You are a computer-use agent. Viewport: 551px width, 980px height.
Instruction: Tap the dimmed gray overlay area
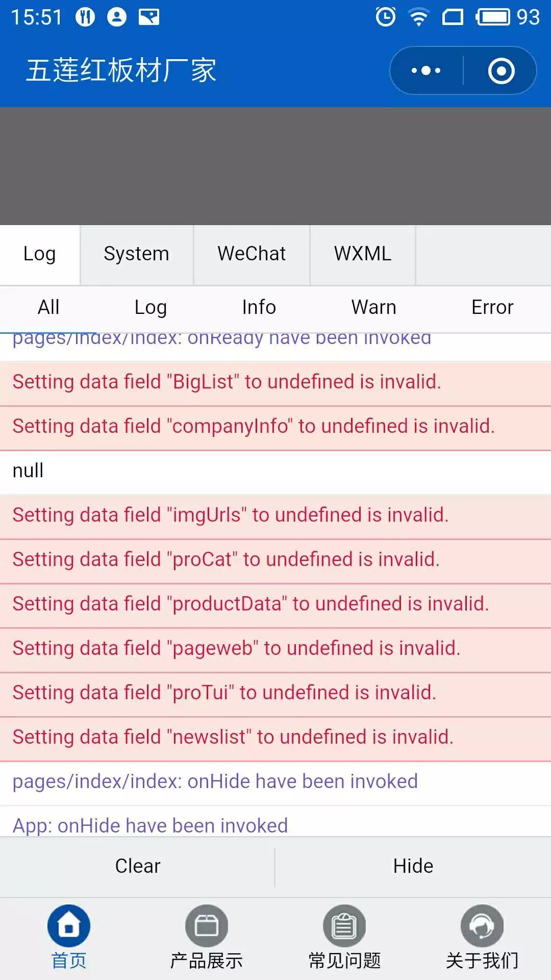click(275, 166)
